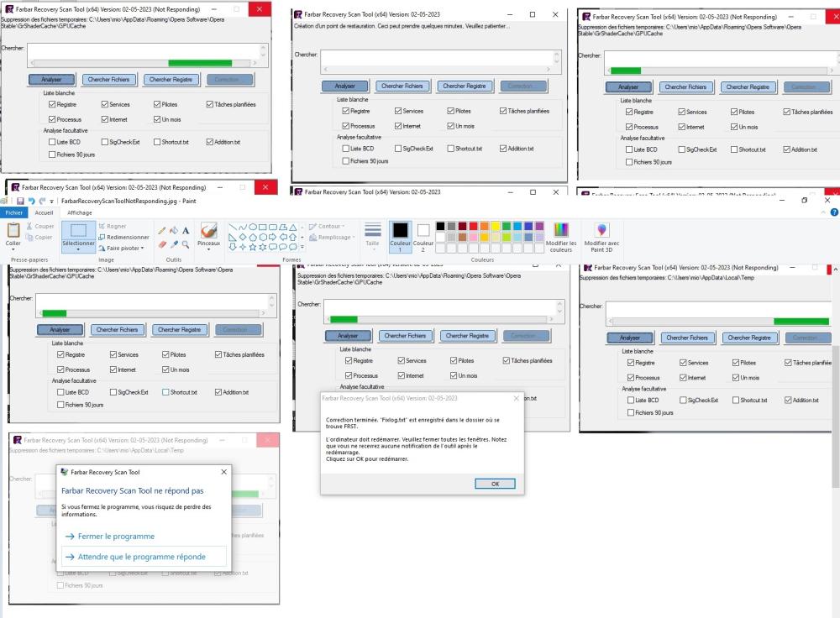Pick the oval shape in Formes
Image resolution: width=840 pixels, height=618 pixels.
tap(253, 227)
